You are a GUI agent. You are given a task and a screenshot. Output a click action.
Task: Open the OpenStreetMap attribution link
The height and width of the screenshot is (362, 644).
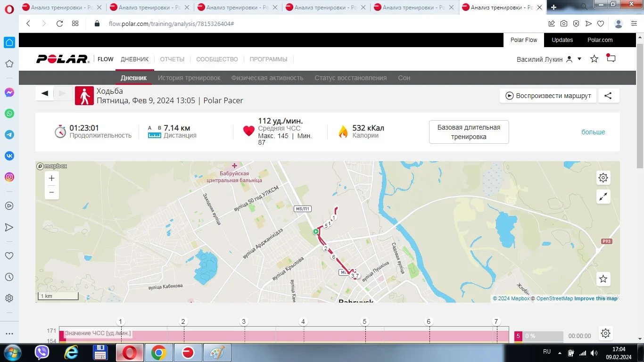(554, 298)
